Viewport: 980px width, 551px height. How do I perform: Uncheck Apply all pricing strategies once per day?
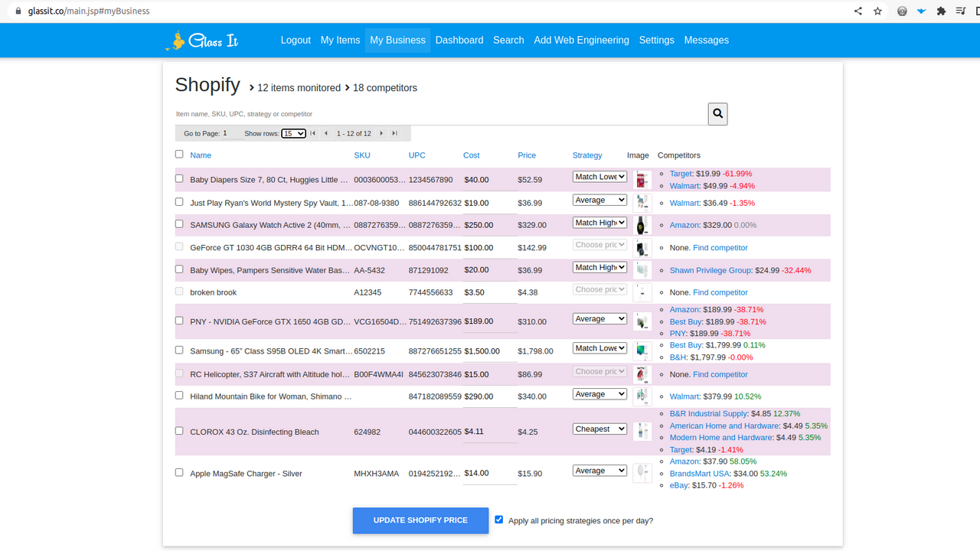click(x=499, y=520)
